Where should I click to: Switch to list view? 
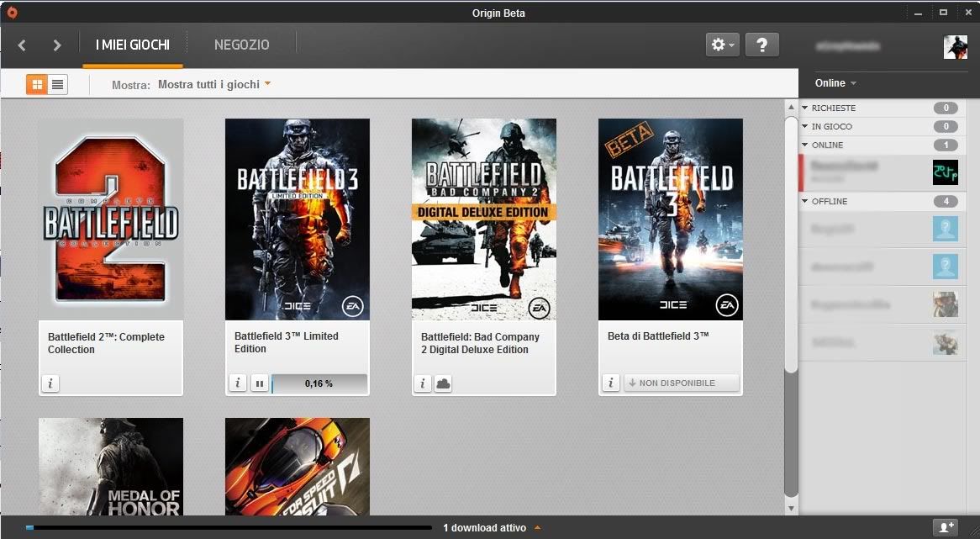[x=57, y=84]
